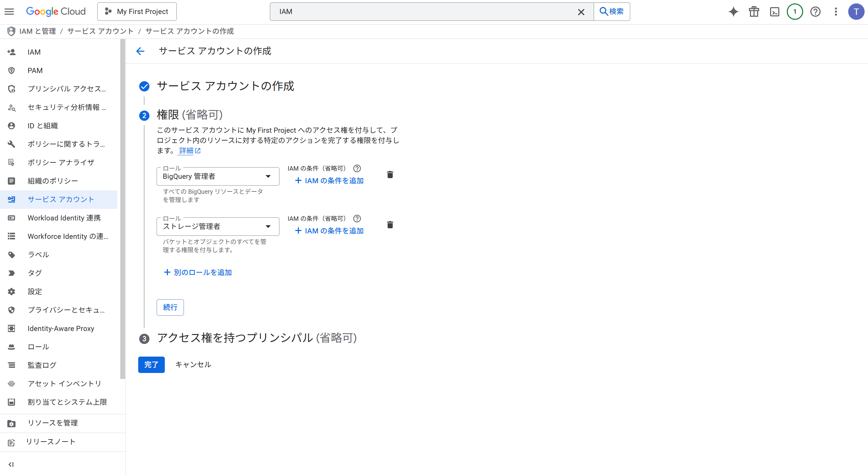Delete the BigQuery 管理者 role row

coord(390,175)
